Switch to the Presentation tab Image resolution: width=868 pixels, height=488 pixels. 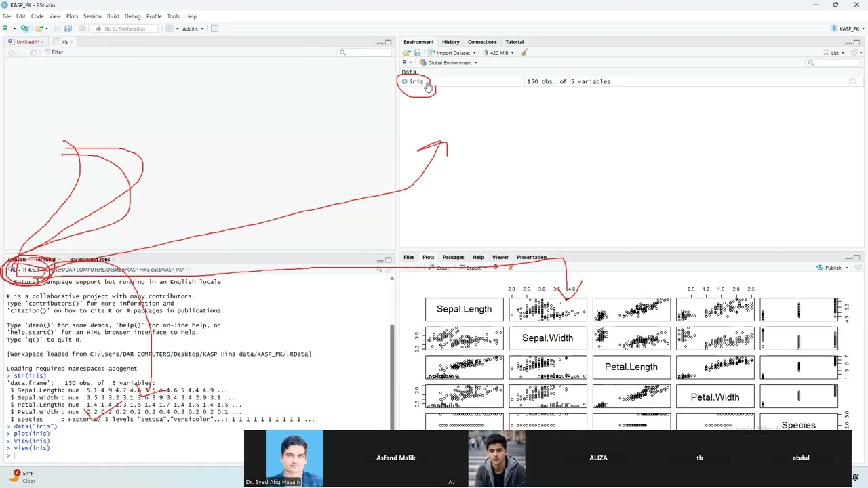(531, 257)
